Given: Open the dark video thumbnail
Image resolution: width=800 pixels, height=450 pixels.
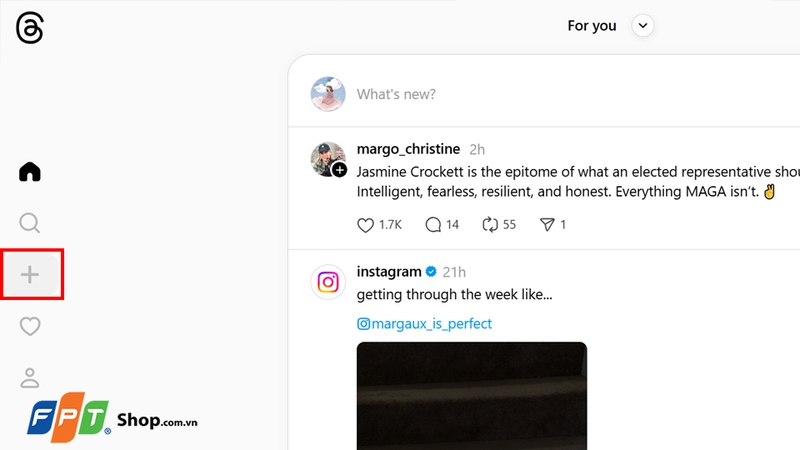Looking at the screenshot, I should [x=472, y=396].
